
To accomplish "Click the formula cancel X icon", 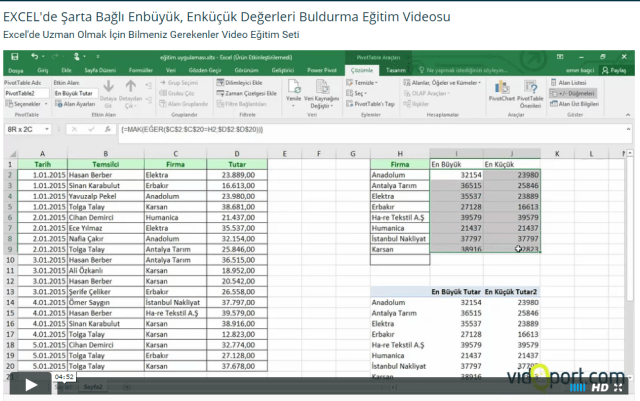I will pyautogui.click(x=74, y=129).
